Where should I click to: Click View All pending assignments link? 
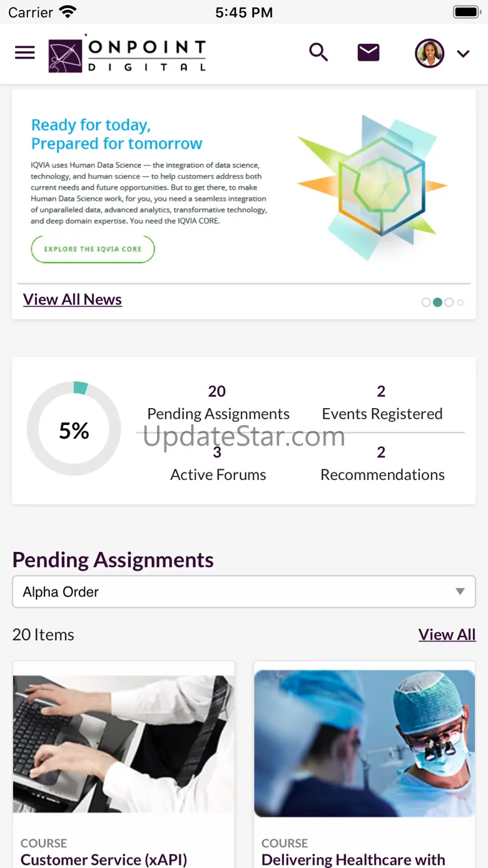click(447, 635)
